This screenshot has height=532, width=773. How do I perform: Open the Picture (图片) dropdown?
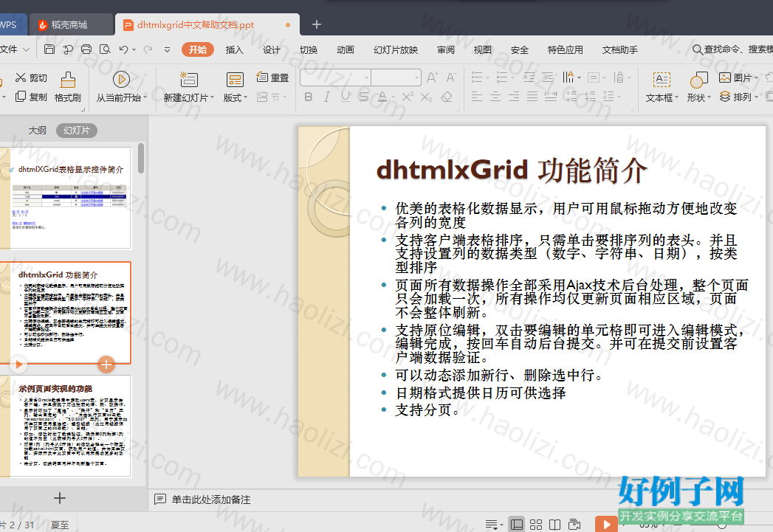(x=738, y=77)
